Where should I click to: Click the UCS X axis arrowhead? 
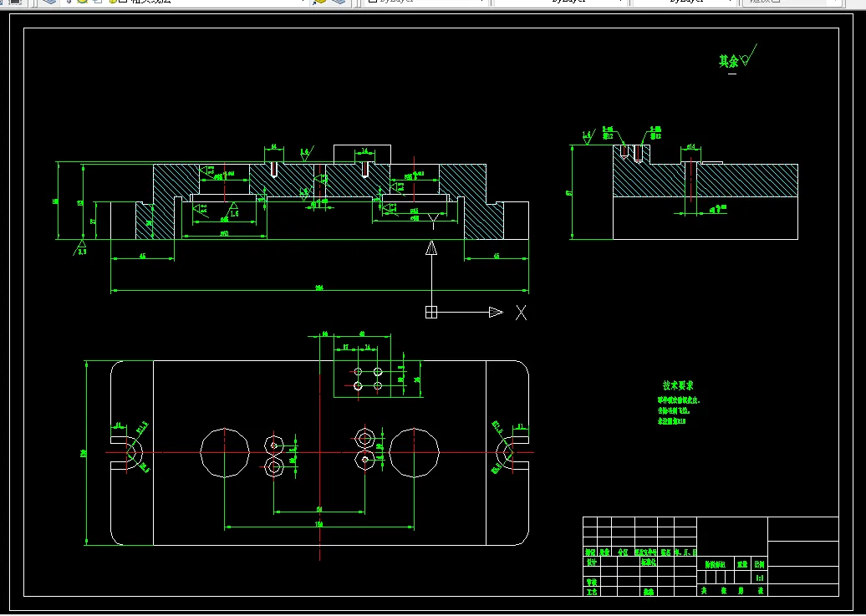pos(496,312)
